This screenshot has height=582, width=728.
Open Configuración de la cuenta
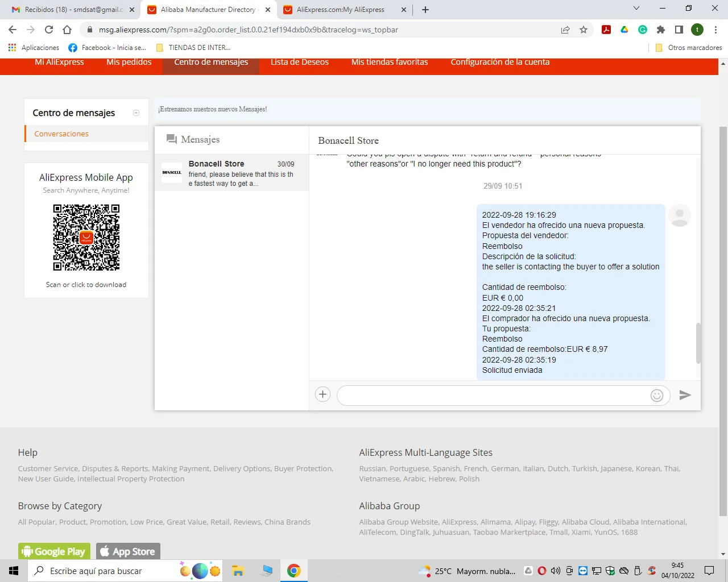(500, 63)
